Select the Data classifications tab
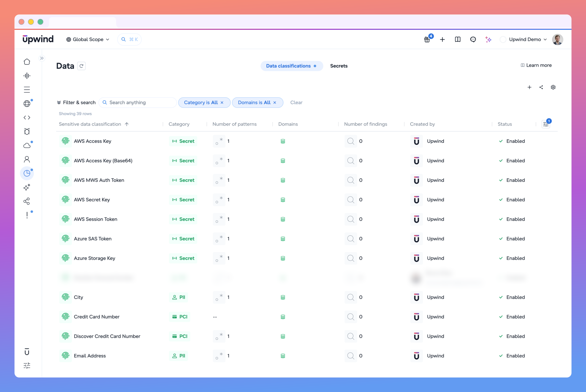Screen dimensions: 586x392 (292, 66)
